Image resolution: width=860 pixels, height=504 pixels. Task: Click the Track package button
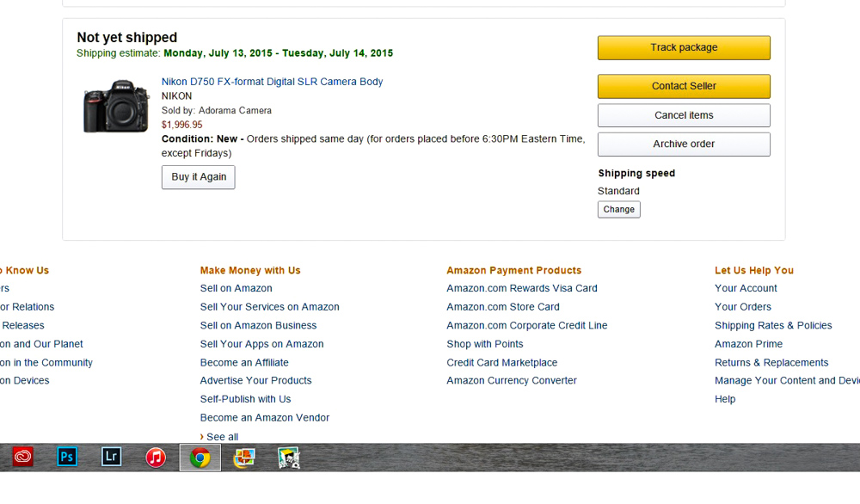click(x=684, y=48)
